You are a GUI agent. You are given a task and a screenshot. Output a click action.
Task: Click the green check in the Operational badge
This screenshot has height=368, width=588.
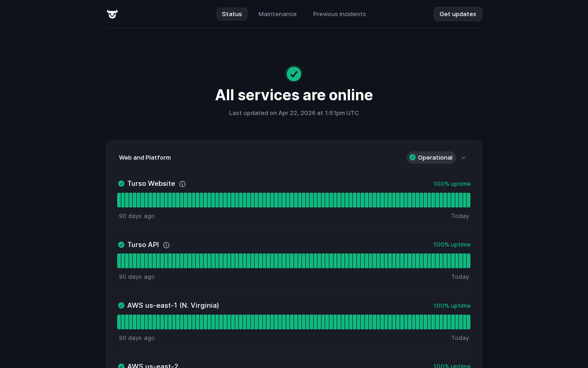pyautogui.click(x=413, y=157)
